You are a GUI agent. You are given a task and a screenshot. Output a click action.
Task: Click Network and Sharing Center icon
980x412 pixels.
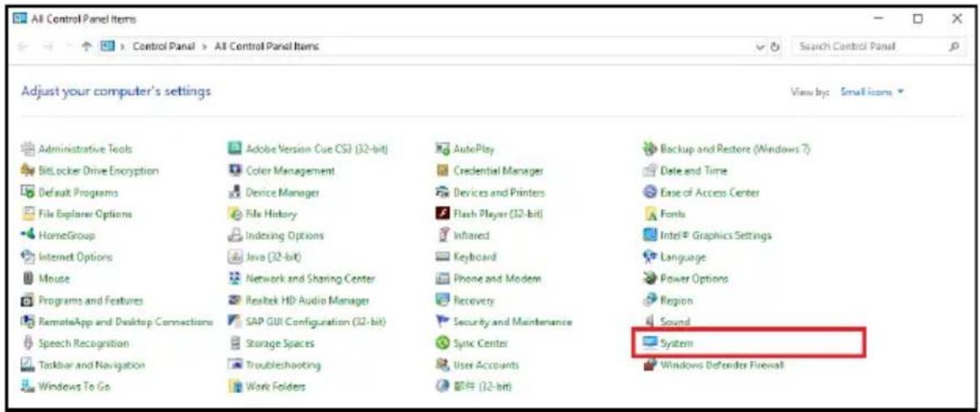point(234,278)
